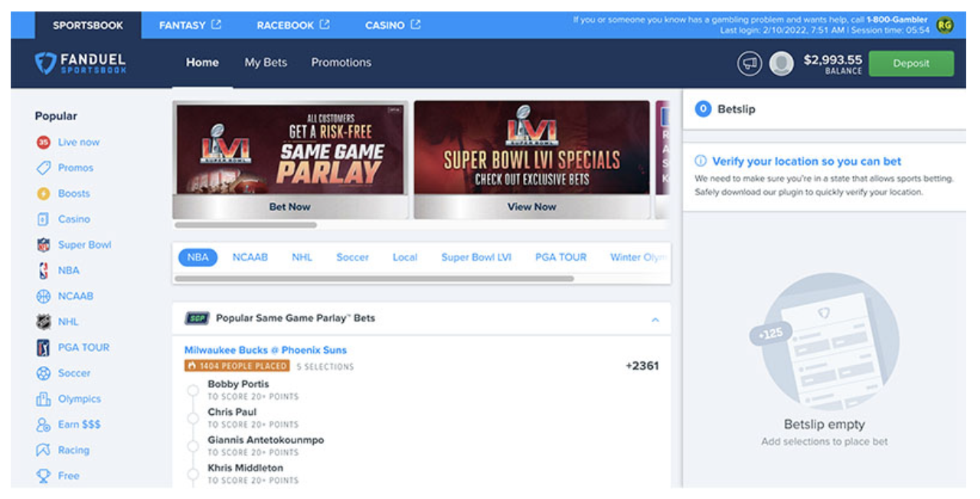980x499 pixels.
Task: Open the announcements megaphone icon
Action: (750, 64)
